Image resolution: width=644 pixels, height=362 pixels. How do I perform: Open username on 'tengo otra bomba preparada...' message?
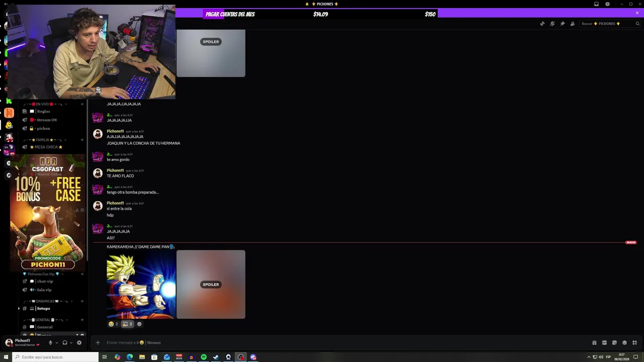(109, 187)
